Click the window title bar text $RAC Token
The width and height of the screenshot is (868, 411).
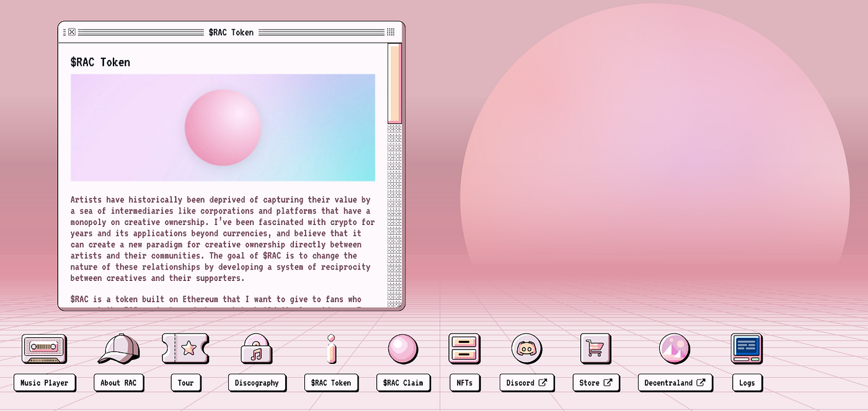[x=231, y=32]
